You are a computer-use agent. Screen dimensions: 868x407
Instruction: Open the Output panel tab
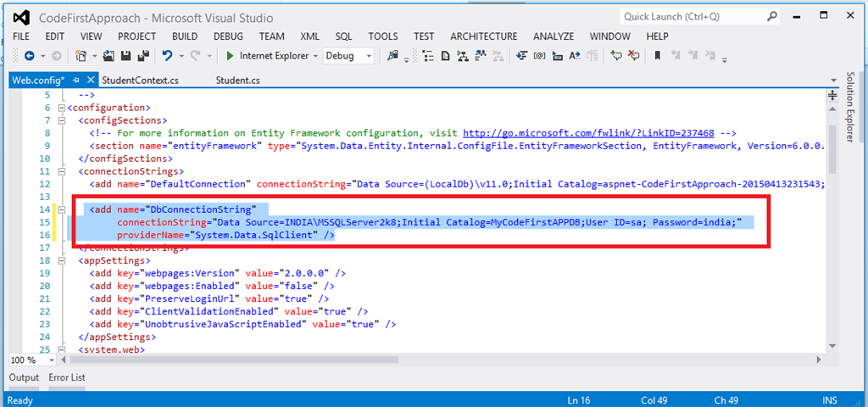[25, 377]
